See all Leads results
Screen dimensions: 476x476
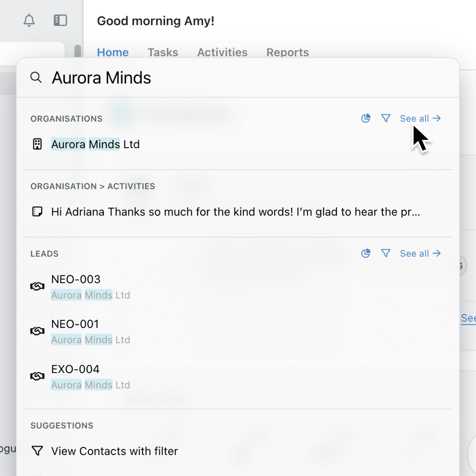coord(420,253)
